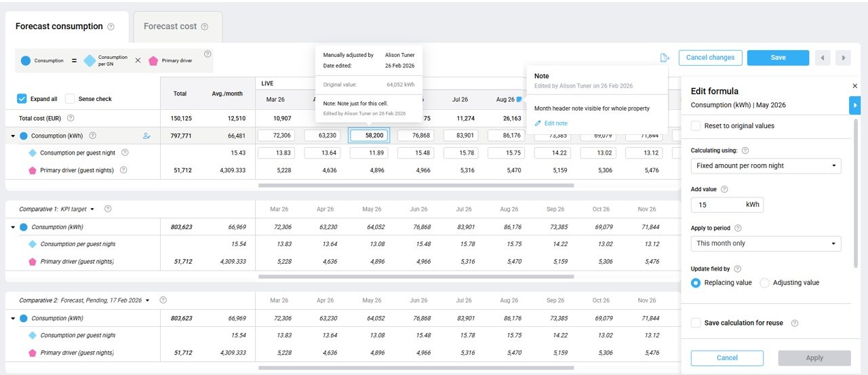Click Jul 26 consumption cell 83,901
Image resolution: width=868 pixels, height=375 pixels.
pos(462,136)
